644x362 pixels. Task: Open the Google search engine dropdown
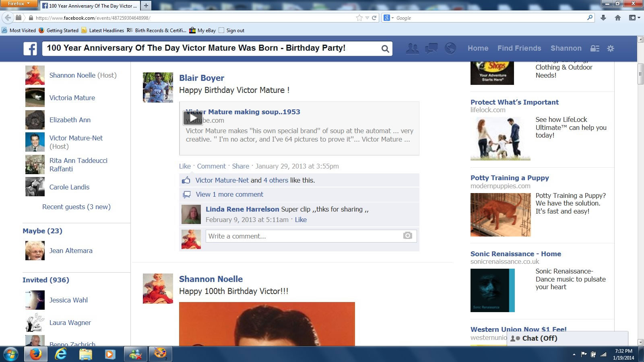point(389,18)
